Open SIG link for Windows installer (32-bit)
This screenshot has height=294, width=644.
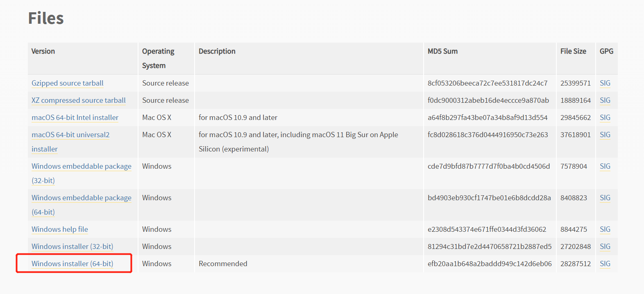605,247
